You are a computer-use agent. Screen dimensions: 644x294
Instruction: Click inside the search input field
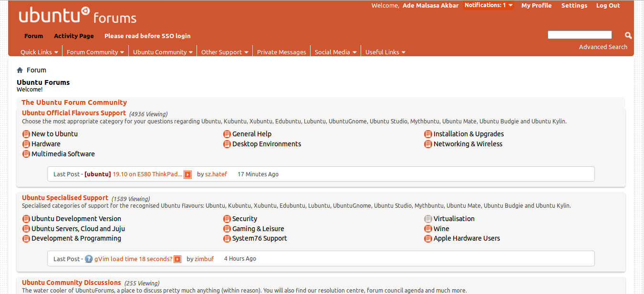click(x=579, y=34)
